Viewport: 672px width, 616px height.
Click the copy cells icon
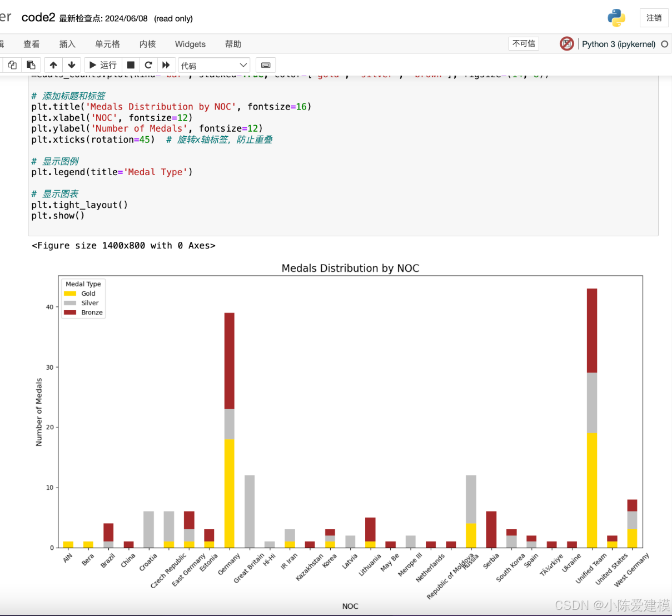tap(12, 65)
